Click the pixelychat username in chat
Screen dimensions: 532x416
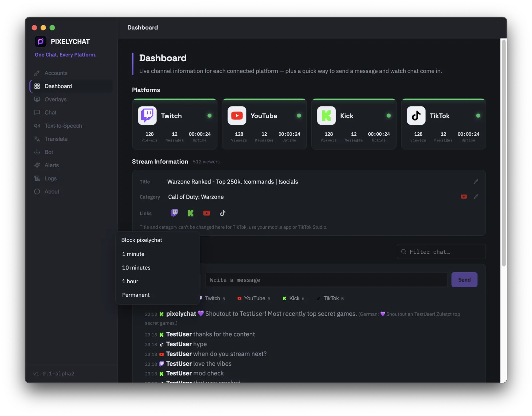coord(181,314)
